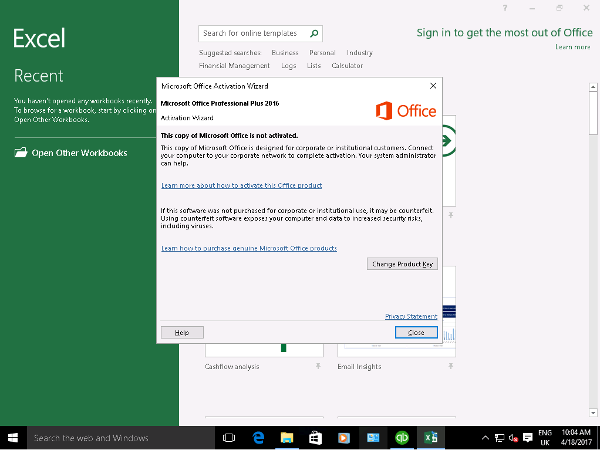
Task: Click the Excel taskbar icon
Action: point(431,438)
